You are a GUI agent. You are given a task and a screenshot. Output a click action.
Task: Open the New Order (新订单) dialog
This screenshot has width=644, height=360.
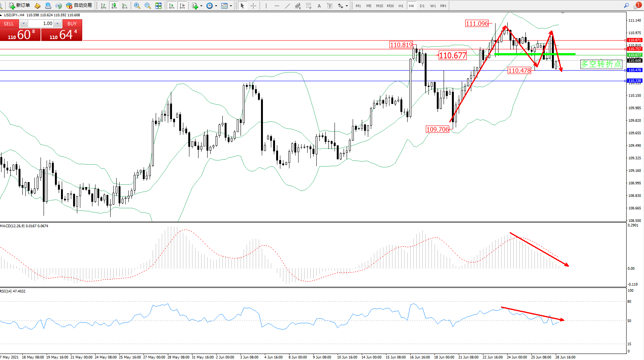coord(19,5)
